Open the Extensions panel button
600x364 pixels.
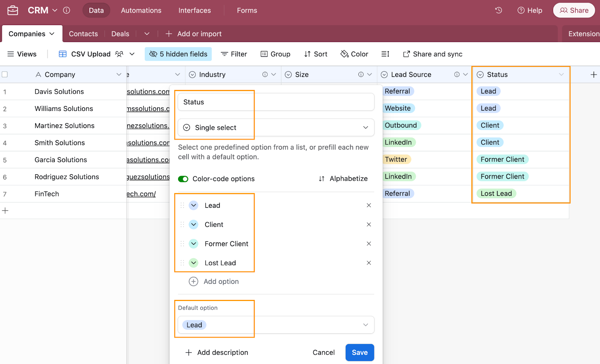(583, 34)
